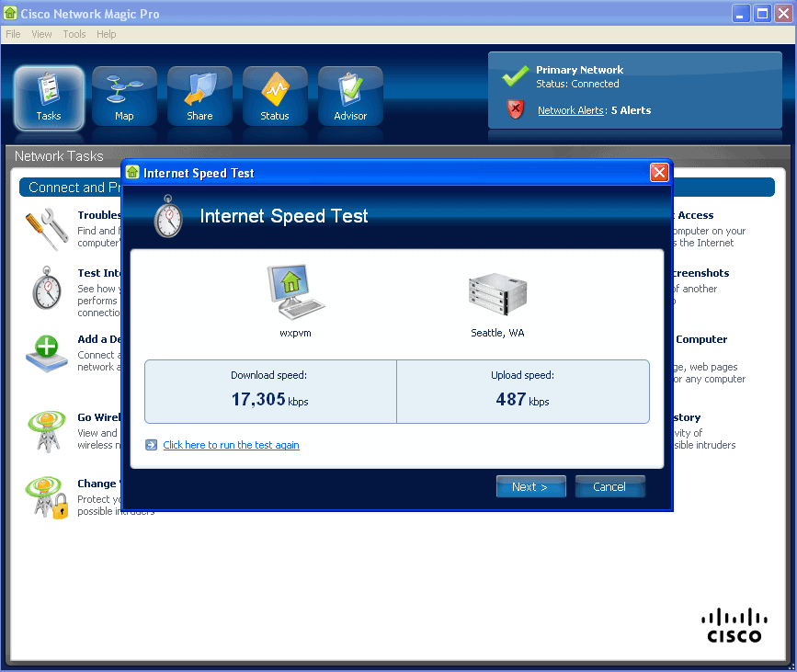Click the Cisco logo
Screen dimensions: 797x672
click(734, 626)
